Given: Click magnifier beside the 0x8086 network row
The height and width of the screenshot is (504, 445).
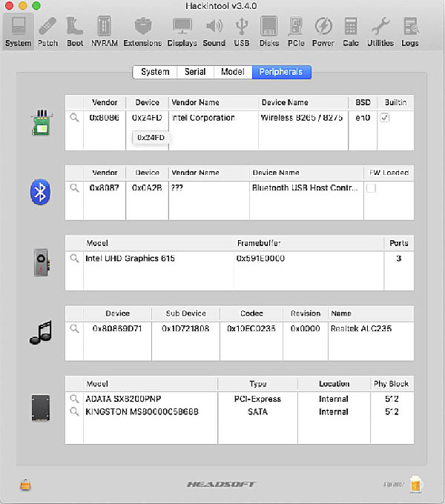Looking at the screenshot, I should pos(74,118).
